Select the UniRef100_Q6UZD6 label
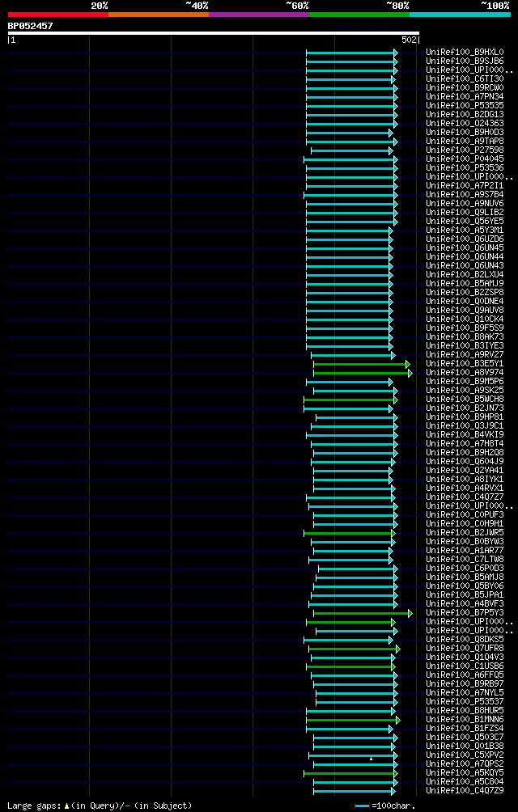This screenshot has width=518, height=812. click(x=465, y=239)
